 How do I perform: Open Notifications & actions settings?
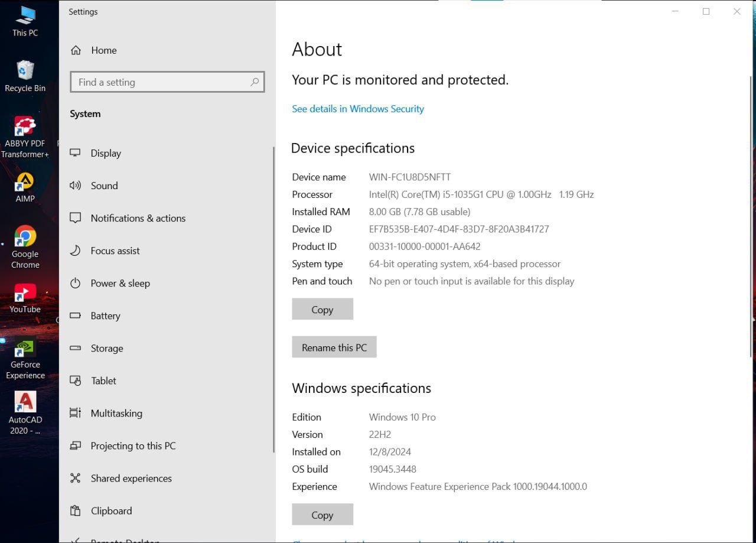click(167, 218)
